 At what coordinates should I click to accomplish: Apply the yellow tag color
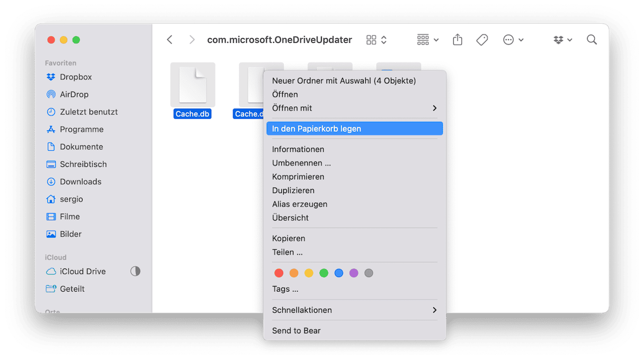click(309, 273)
